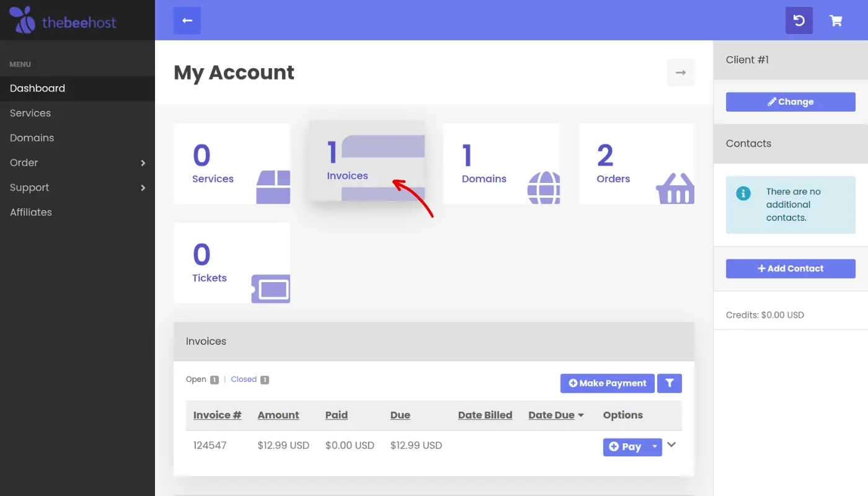Click the filter funnel icon in Invoices

tap(669, 383)
